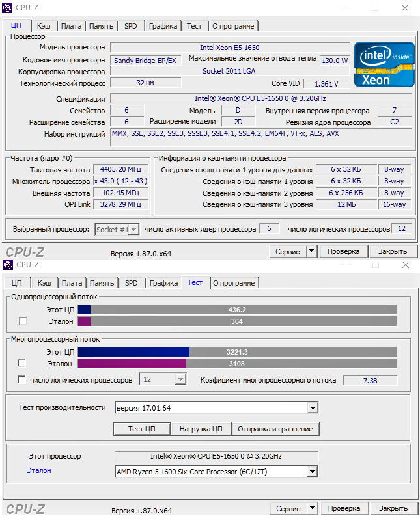Click QPI Link value 3278.29 МГц
This screenshot has height=516, width=420.
pos(121,204)
